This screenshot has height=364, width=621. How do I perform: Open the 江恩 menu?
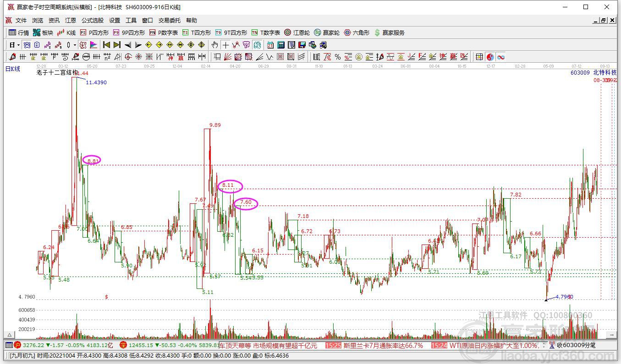coord(71,21)
